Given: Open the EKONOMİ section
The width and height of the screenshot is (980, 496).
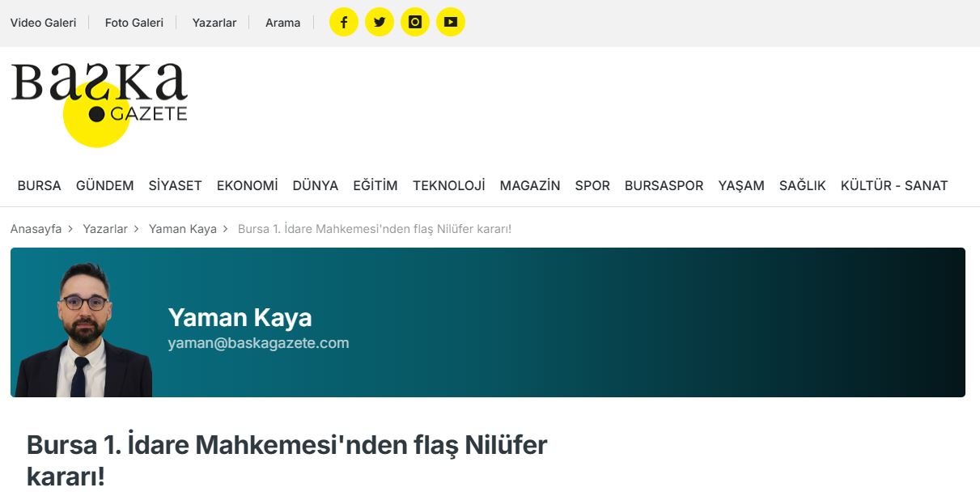Looking at the screenshot, I should coord(247,185).
